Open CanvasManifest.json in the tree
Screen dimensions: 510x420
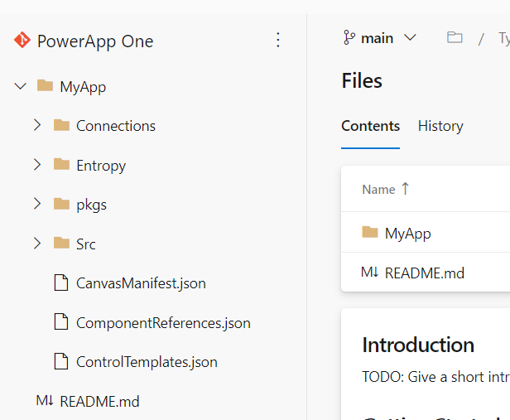point(141,283)
